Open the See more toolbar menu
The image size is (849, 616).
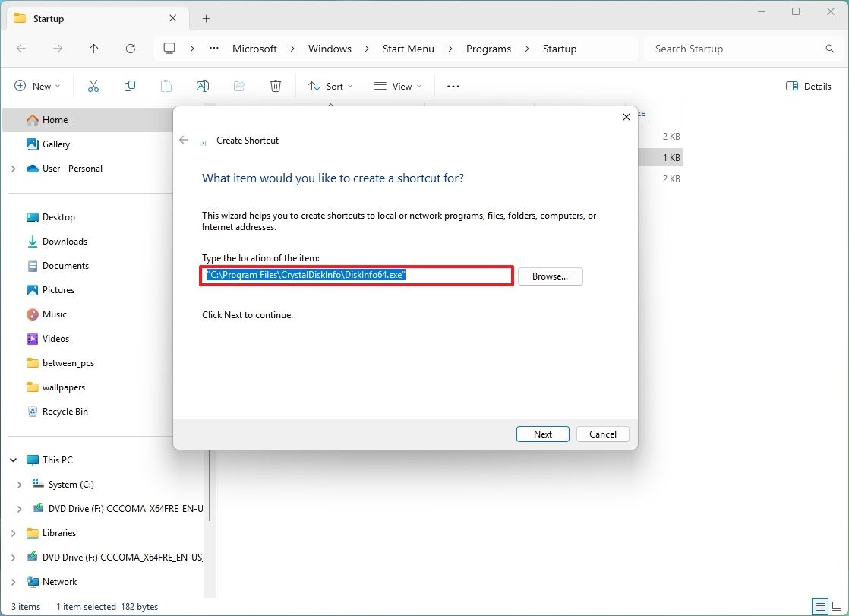[x=453, y=86]
